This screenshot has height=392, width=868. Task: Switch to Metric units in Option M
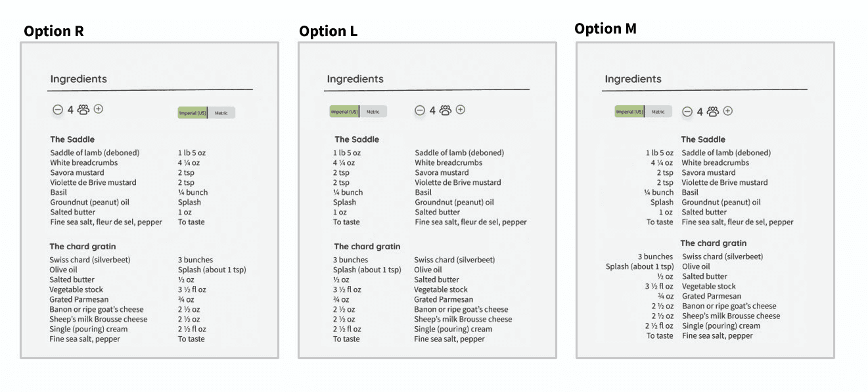click(658, 112)
